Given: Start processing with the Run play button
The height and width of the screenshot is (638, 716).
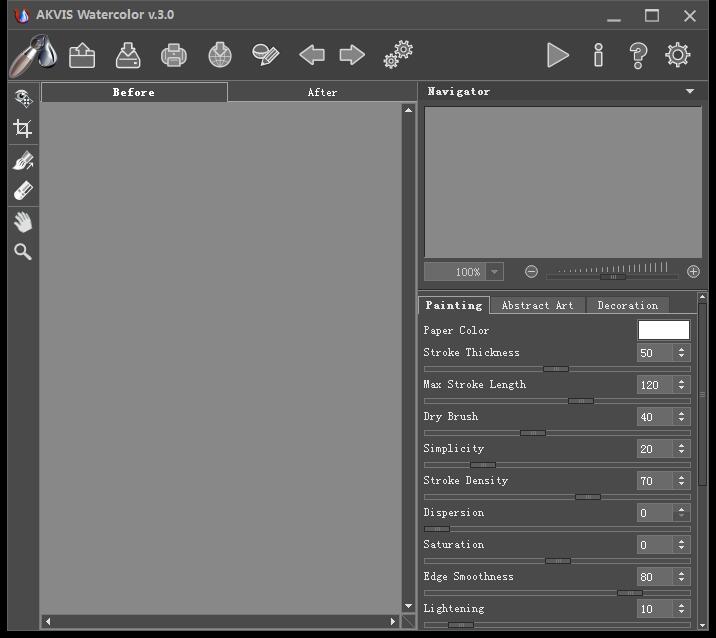Looking at the screenshot, I should 558,55.
